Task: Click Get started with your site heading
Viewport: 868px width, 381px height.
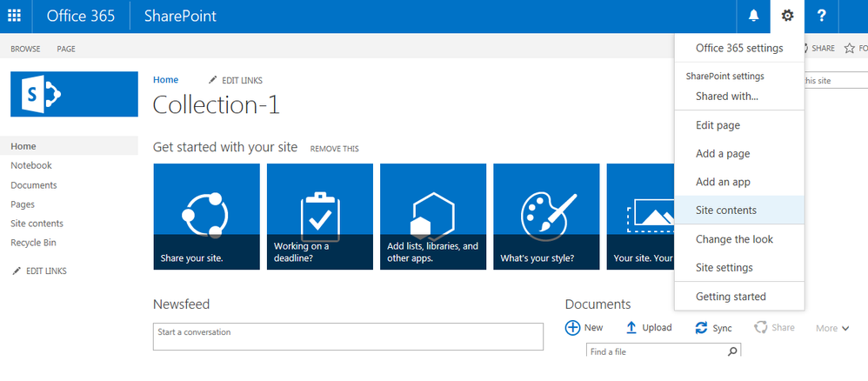Action: pos(225,147)
